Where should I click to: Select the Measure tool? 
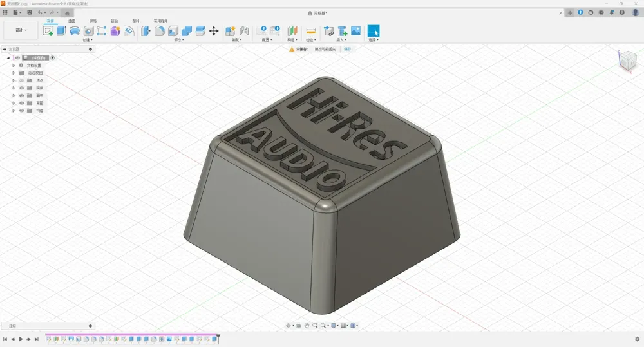[311, 31]
